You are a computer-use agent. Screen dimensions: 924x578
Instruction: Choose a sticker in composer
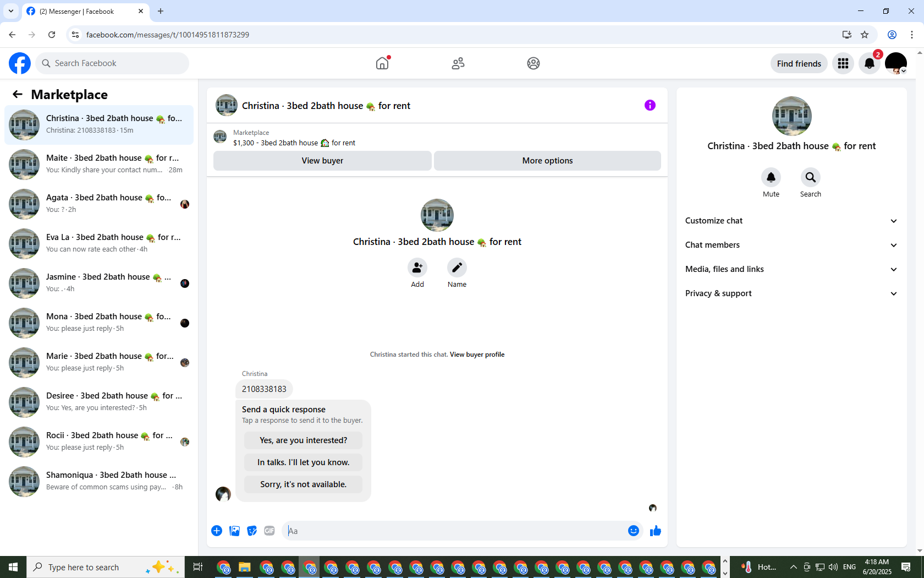(x=252, y=531)
